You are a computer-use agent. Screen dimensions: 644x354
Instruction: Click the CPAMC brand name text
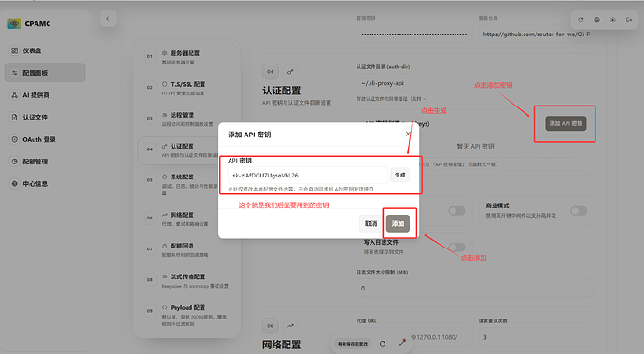tap(37, 24)
